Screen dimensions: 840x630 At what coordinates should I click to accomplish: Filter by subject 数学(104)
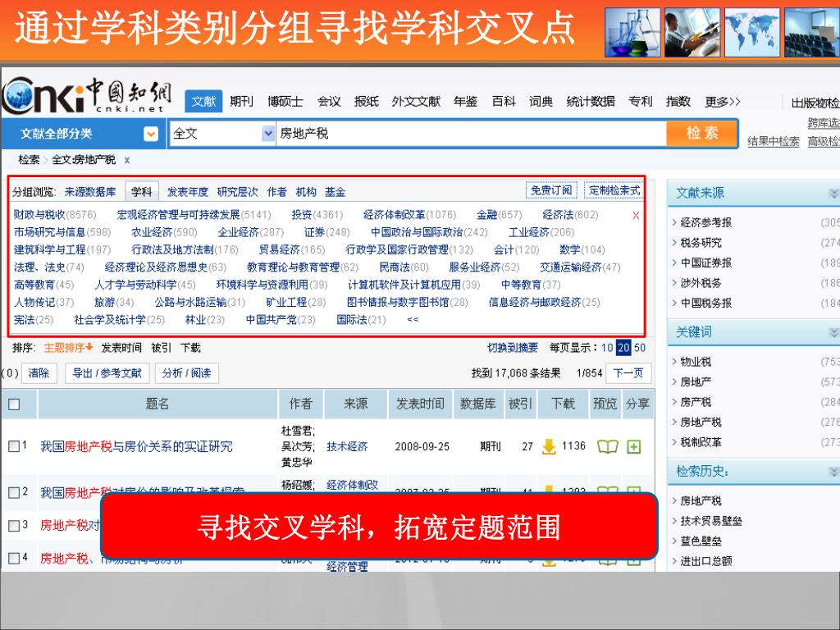(582, 249)
